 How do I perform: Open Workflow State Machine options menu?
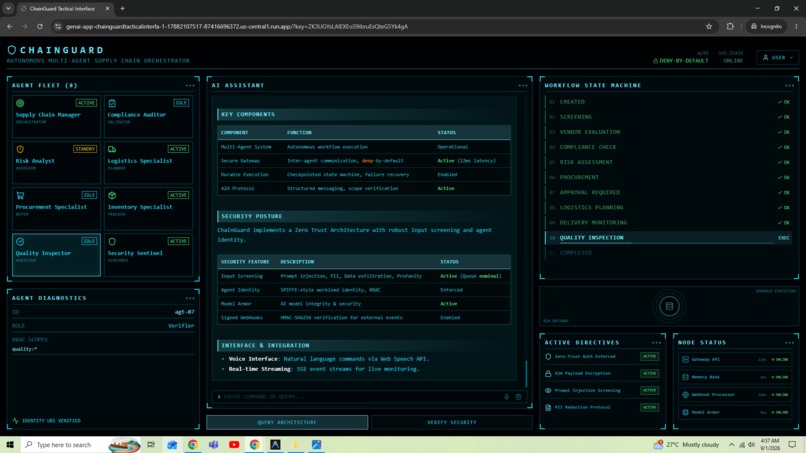[790, 85]
